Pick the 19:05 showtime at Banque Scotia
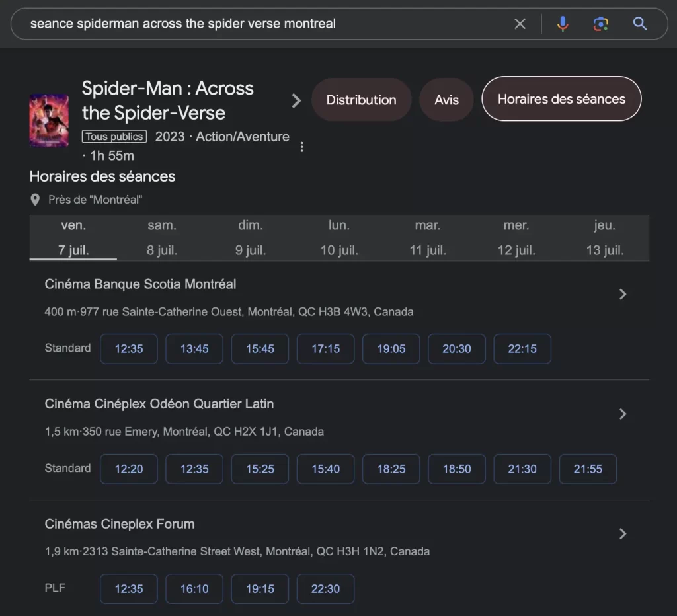This screenshot has width=677, height=616. point(391,349)
